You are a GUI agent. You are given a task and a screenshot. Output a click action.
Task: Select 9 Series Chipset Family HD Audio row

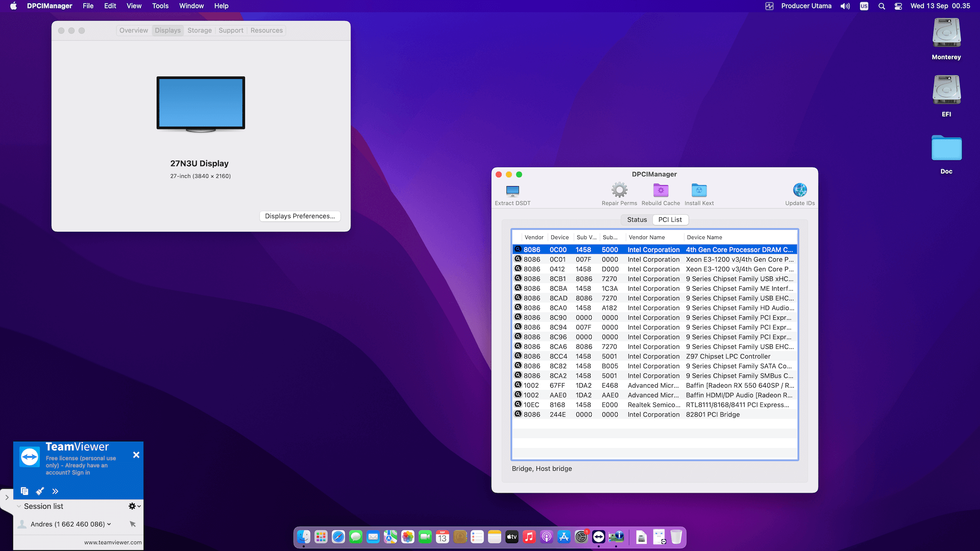655,308
